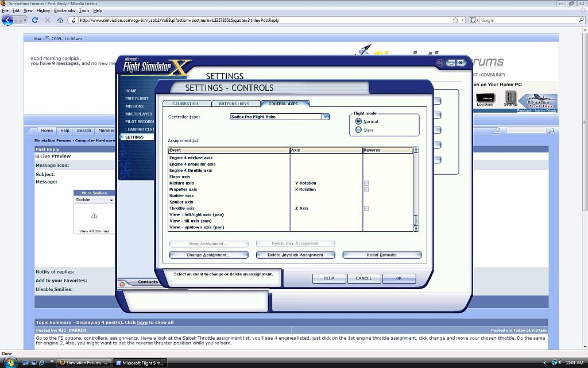Check the Reverse box for Throttle axis
Screen dimensions: 588x368
tap(366, 208)
